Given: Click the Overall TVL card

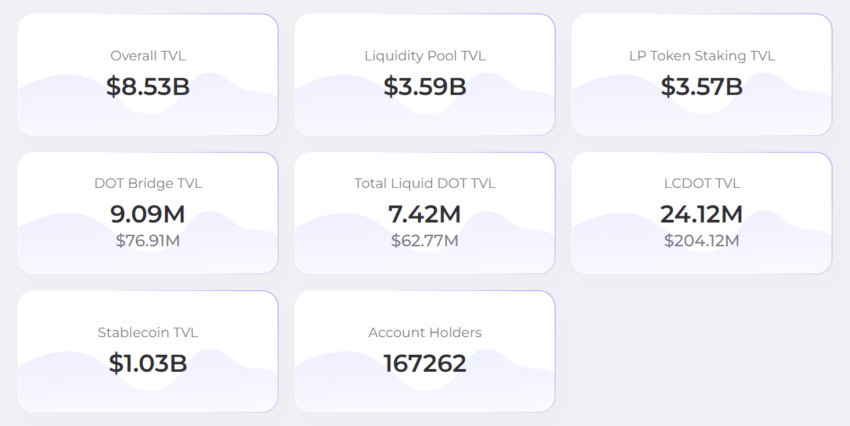Looking at the screenshot, I should pos(148,75).
